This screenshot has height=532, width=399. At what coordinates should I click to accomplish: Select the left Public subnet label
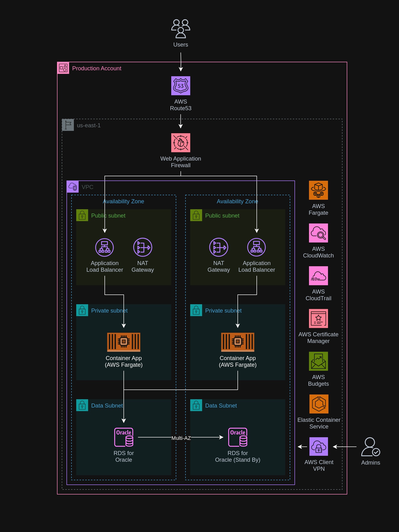[x=108, y=215]
